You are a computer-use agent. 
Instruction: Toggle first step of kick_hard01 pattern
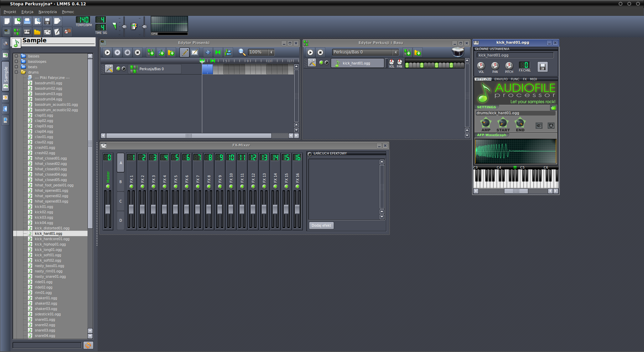[x=407, y=65]
